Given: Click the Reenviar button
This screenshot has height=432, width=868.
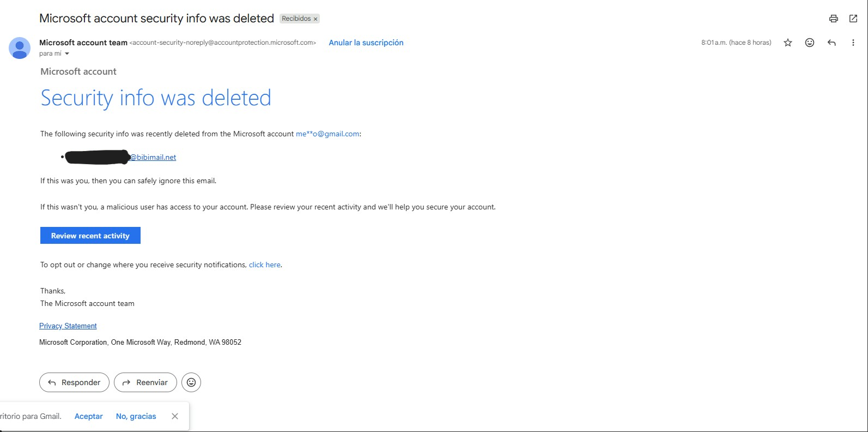Looking at the screenshot, I should 145,382.
